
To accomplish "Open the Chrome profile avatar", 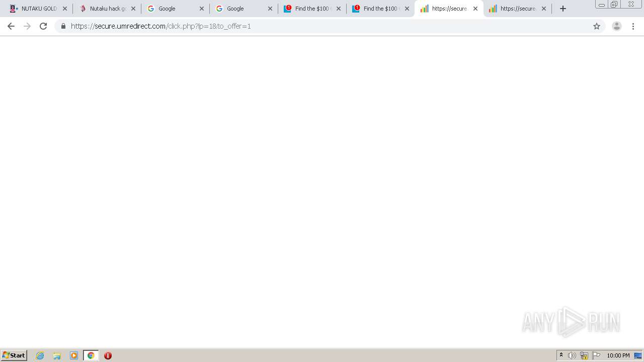I will [617, 26].
